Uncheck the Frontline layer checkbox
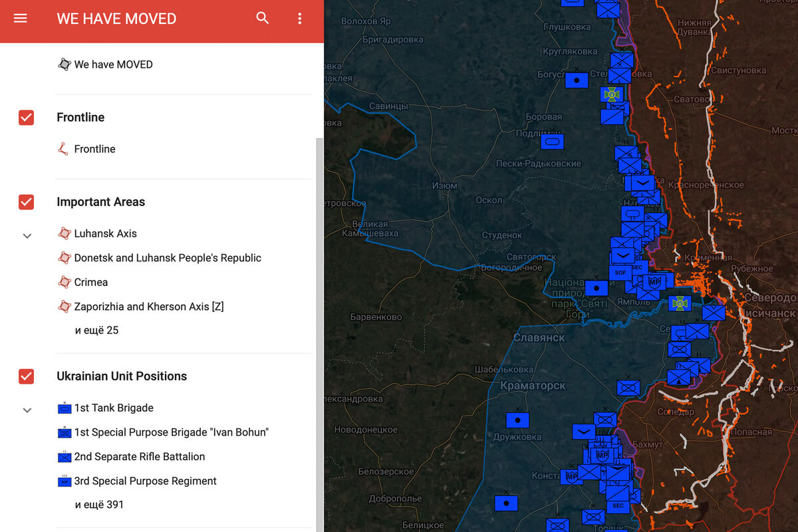Image resolution: width=798 pixels, height=532 pixels. coord(26,118)
